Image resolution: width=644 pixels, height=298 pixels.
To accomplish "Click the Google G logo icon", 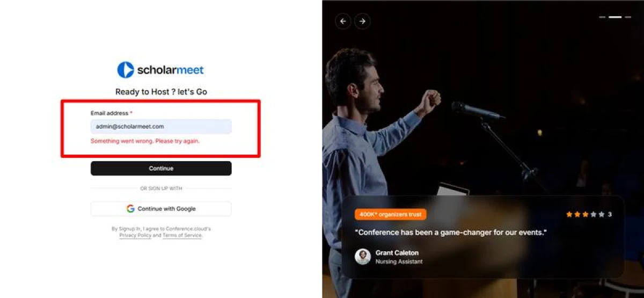I will pyautogui.click(x=130, y=209).
